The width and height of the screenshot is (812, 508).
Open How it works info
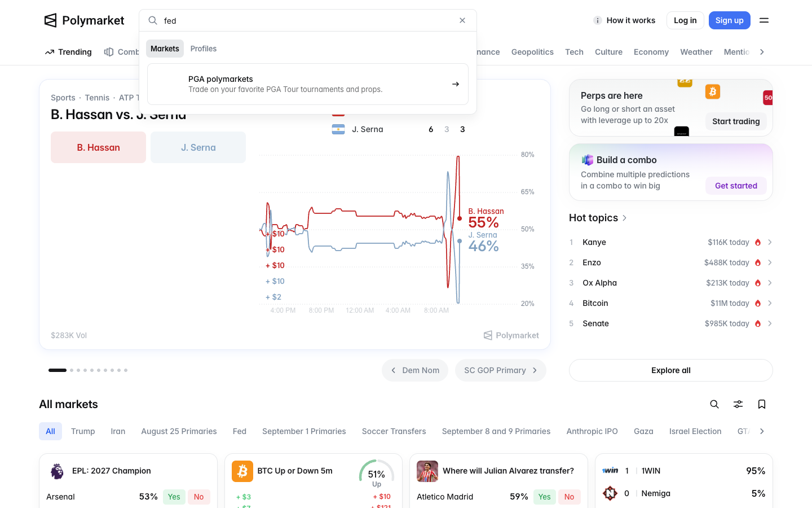pyautogui.click(x=624, y=20)
